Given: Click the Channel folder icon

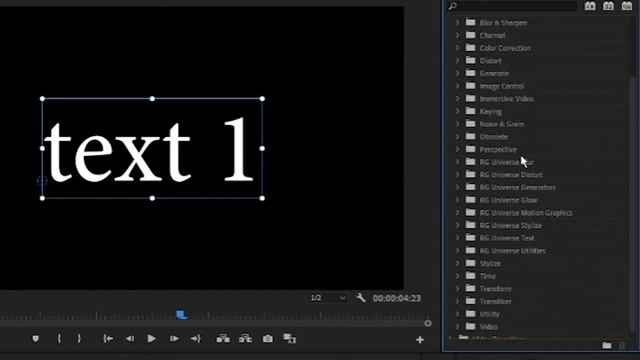Looking at the screenshot, I should [471, 35].
